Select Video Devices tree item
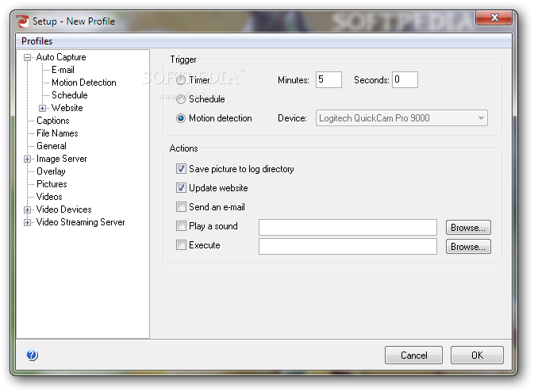This screenshot has width=534, height=392. [64, 209]
